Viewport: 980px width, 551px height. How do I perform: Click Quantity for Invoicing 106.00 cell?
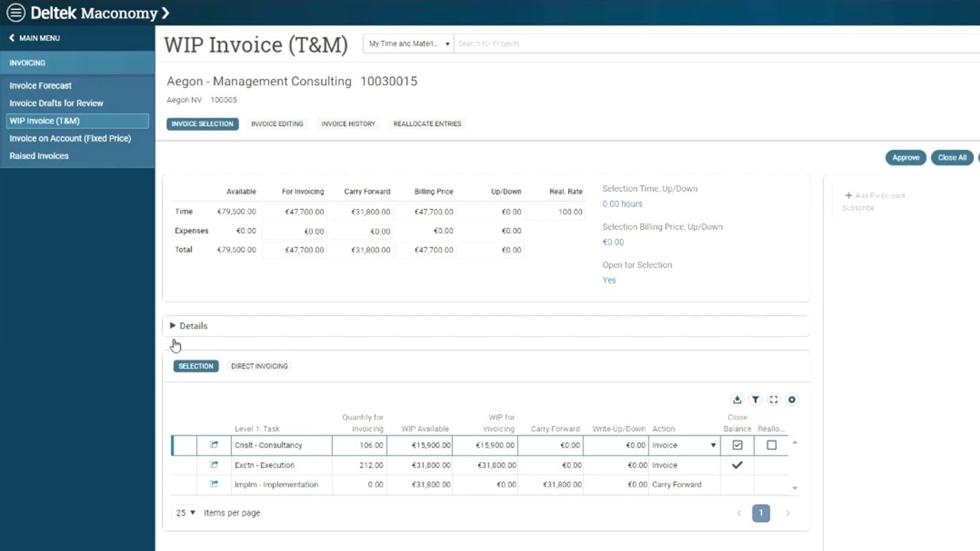(359, 445)
